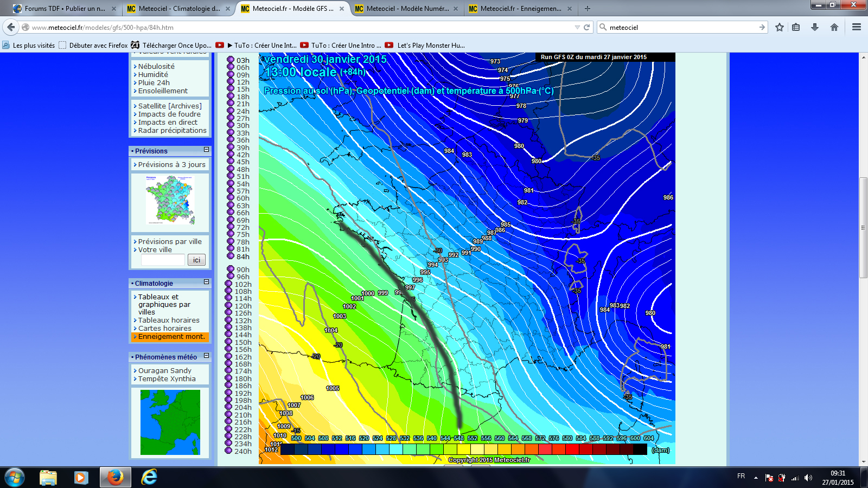Open the Firefox hamburger menu
Screen dimensions: 868x488
[857, 27]
